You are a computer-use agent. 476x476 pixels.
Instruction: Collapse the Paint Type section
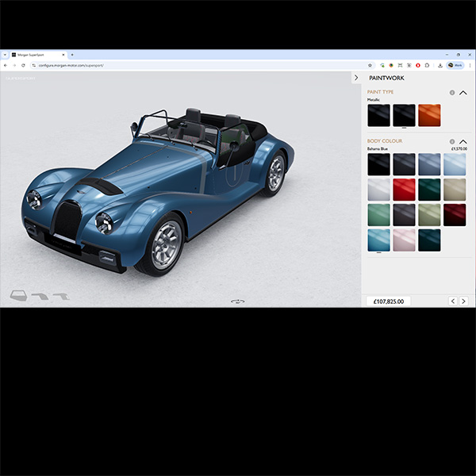(463, 93)
